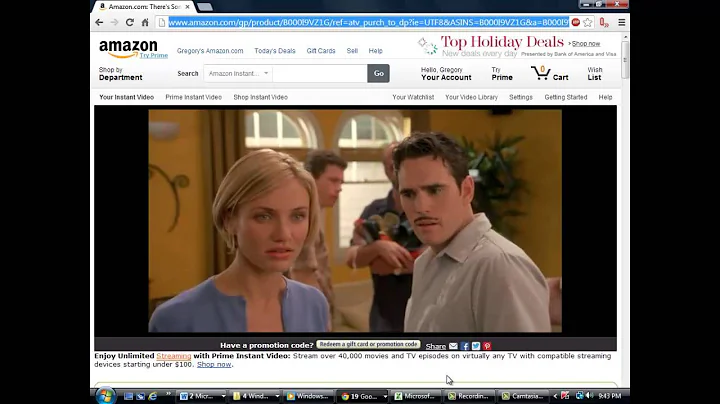Open Gregory's Amazon.com
Viewport: 720px width, 404px height.
[210, 51]
